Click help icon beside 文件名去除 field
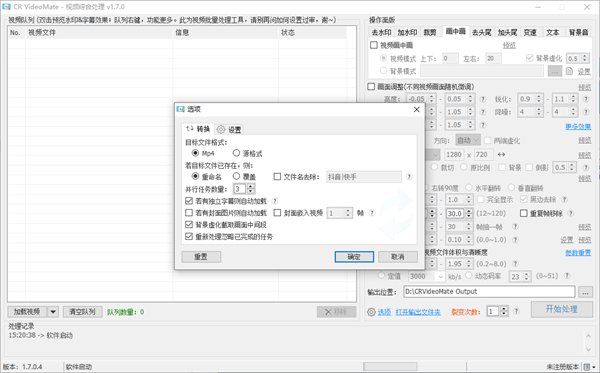The height and width of the screenshot is (373, 600). click(x=409, y=177)
